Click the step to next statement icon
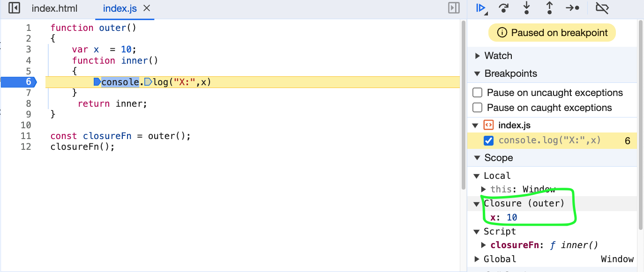 coord(572,8)
